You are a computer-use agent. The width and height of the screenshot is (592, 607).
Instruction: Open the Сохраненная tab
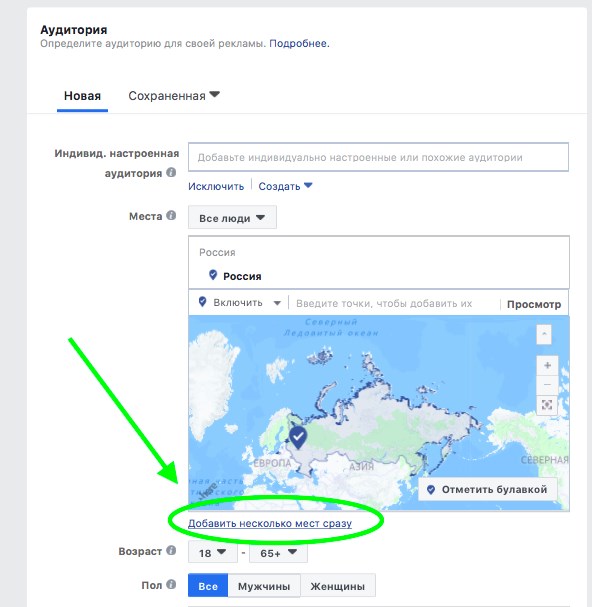174,96
